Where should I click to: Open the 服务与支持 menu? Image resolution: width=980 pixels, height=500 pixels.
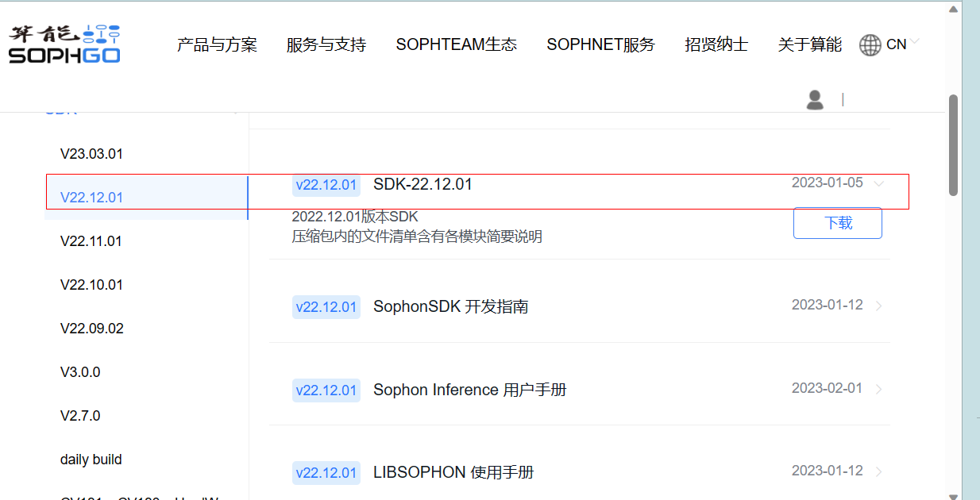tap(326, 45)
